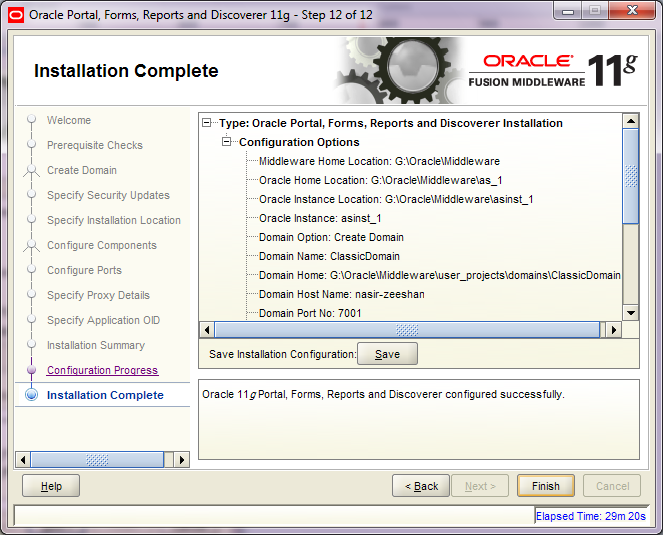Screen dimensions: 663x535
Task: Select 'Middleware Home Location: G:\Oracle\Middleware' row
Action: point(379,161)
